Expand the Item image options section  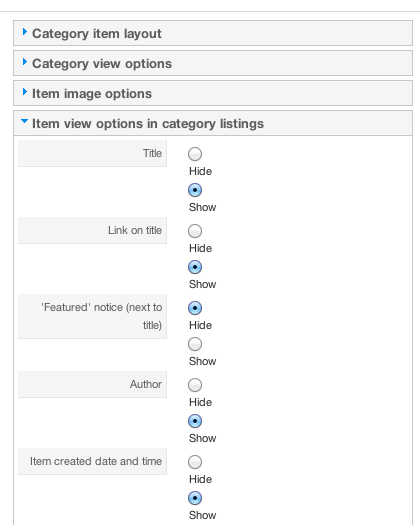click(213, 93)
